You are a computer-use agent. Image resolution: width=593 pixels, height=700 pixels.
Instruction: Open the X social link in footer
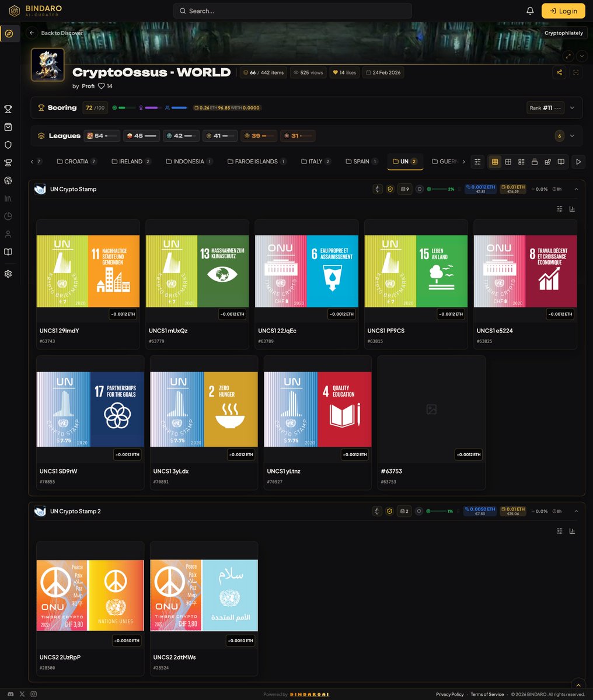tap(22, 694)
